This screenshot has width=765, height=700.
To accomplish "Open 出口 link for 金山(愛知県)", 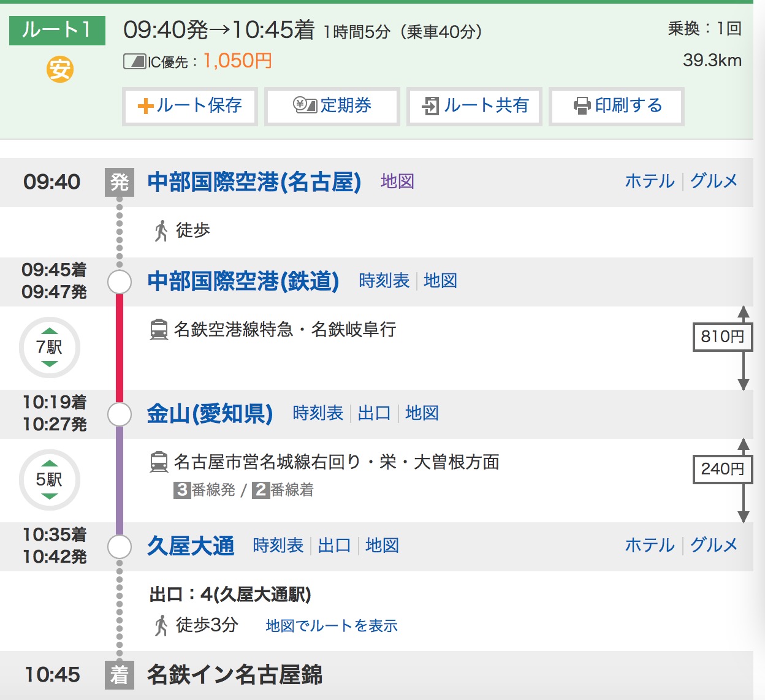I will click(x=374, y=413).
